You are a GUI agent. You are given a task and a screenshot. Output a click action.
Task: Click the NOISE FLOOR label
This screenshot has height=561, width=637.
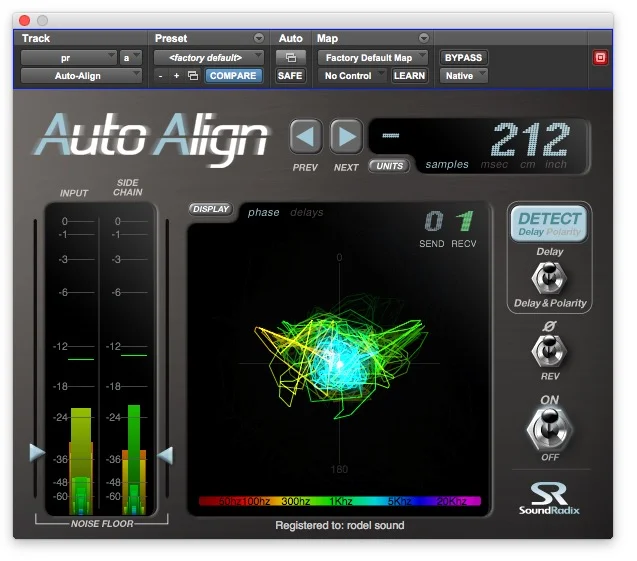coord(102,524)
